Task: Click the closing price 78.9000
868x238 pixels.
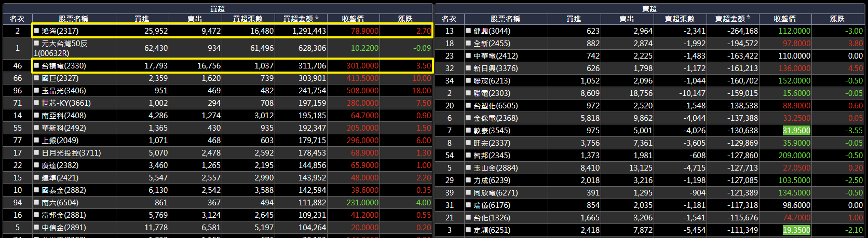Action: pos(365,31)
